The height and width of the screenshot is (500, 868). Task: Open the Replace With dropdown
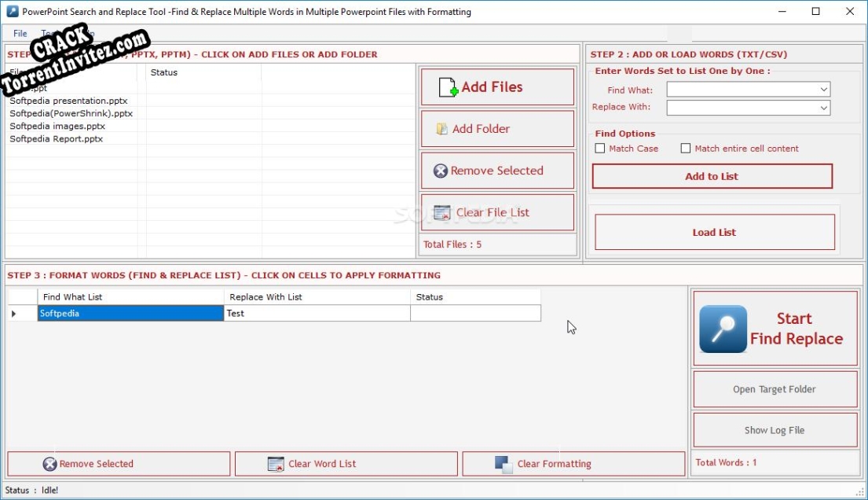pos(823,108)
